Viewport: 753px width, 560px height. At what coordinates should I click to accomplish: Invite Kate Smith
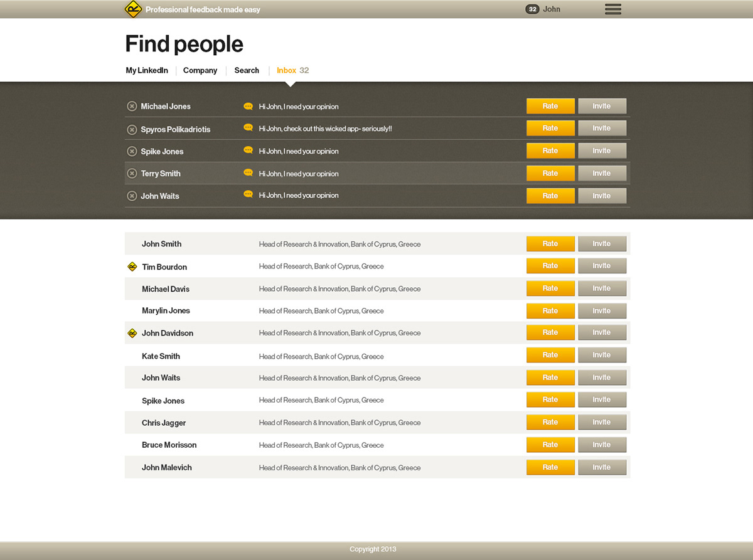point(602,355)
